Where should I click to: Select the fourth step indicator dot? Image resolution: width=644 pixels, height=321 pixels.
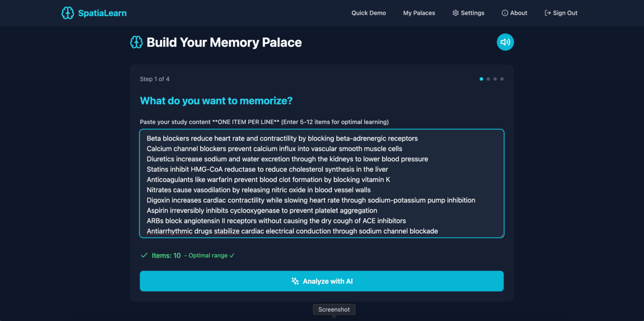[x=502, y=79]
